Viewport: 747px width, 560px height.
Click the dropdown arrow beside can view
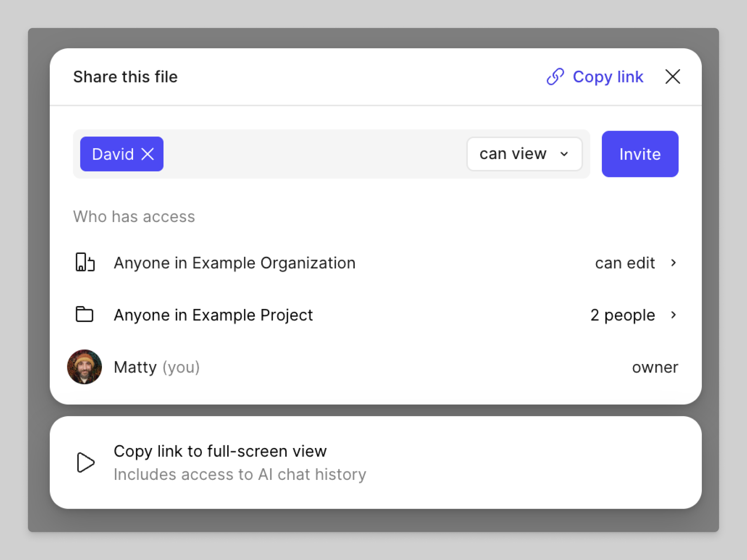point(564,154)
